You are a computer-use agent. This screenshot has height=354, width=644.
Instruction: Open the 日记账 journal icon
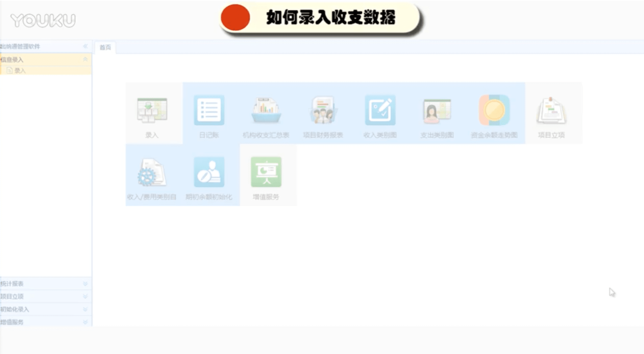pyautogui.click(x=209, y=110)
